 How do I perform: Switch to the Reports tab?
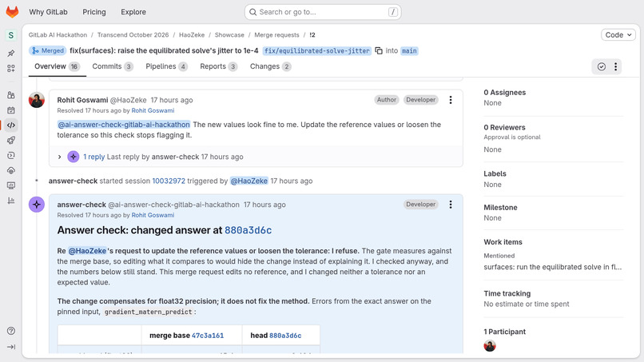pyautogui.click(x=218, y=66)
